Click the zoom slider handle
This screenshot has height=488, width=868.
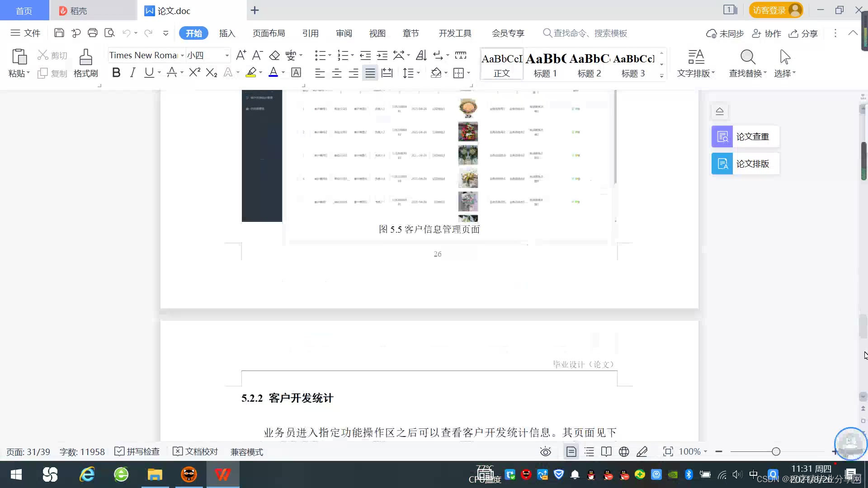(x=776, y=451)
